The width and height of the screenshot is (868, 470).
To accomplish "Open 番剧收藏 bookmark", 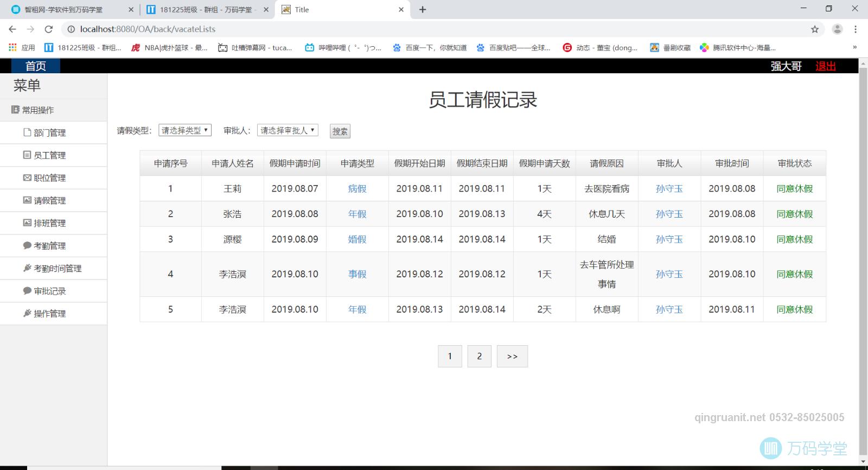I will click(x=671, y=48).
